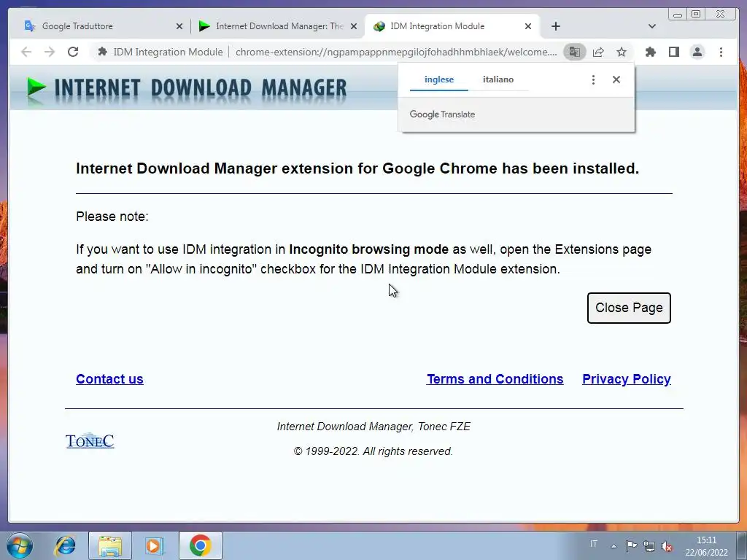The width and height of the screenshot is (747, 560).
Task: Reload the current page
Action: [73, 52]
